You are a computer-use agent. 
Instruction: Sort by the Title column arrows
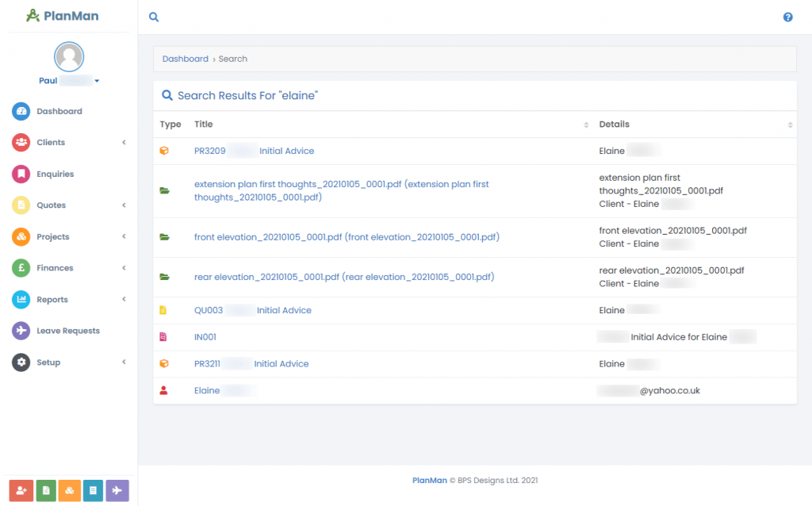tap(586, 125)
